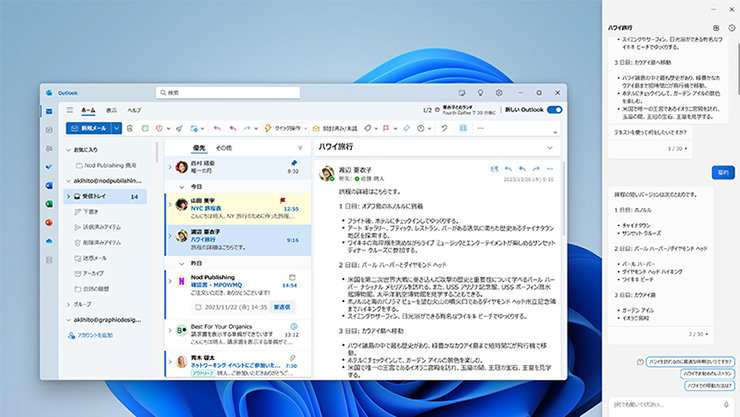This screenshot has width=740, height=417.
Task: Click the ハワイでお勧めのレストラン suggestion chip
Action: 707,374
